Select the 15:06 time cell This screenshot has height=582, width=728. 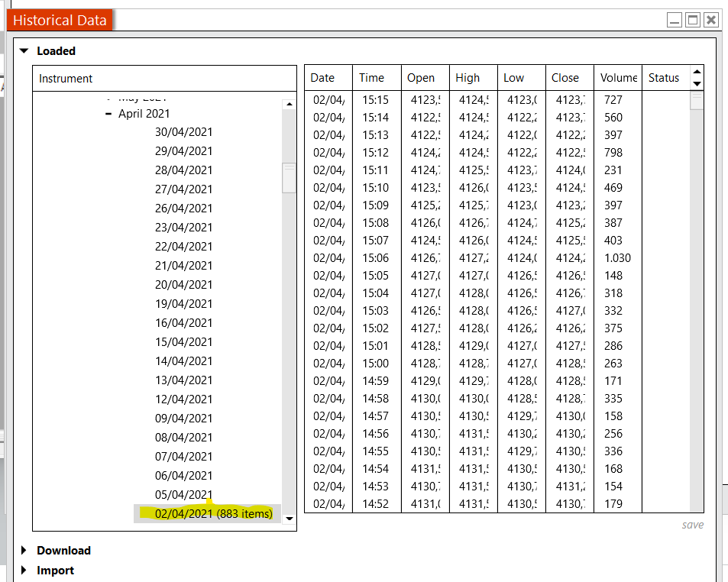[x=376, y=258]
